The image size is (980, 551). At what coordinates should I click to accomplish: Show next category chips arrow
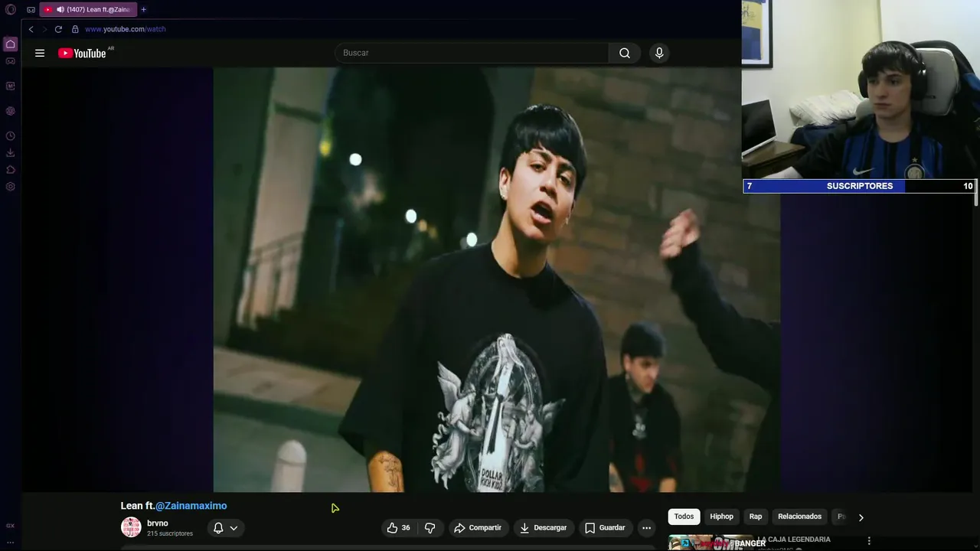click(861, 517)
